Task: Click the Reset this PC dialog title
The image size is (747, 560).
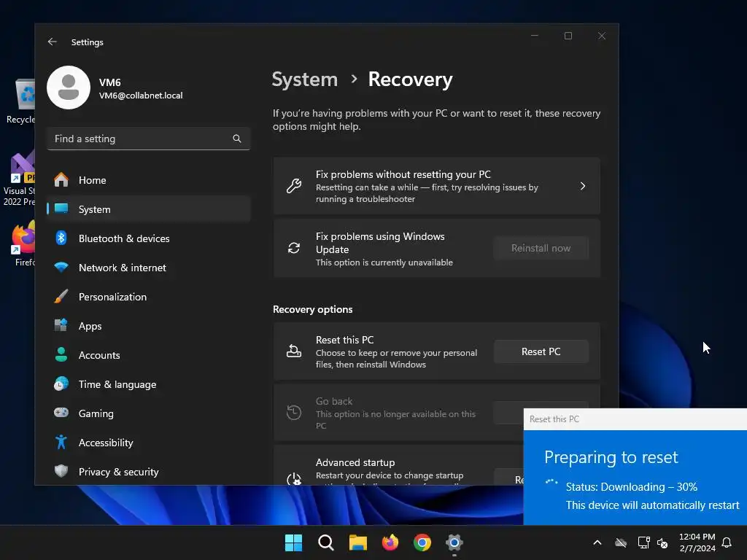Action: (554, 419)
